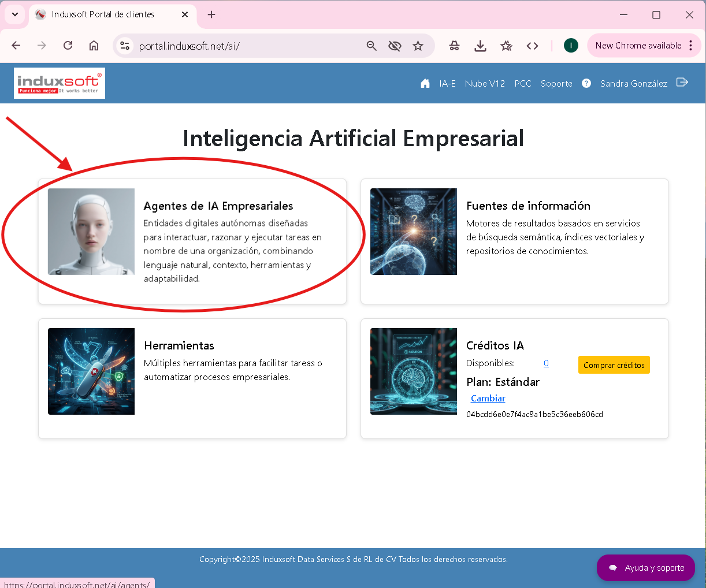The height and width of the screenshot is (588, 706).
Task: Click the address bar URL field
Action: (x=243, y=46)
